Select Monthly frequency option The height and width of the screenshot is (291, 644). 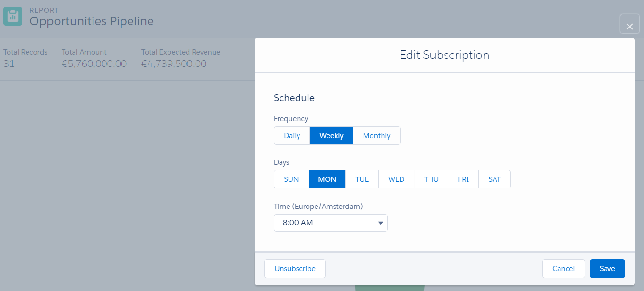(376, 136)
